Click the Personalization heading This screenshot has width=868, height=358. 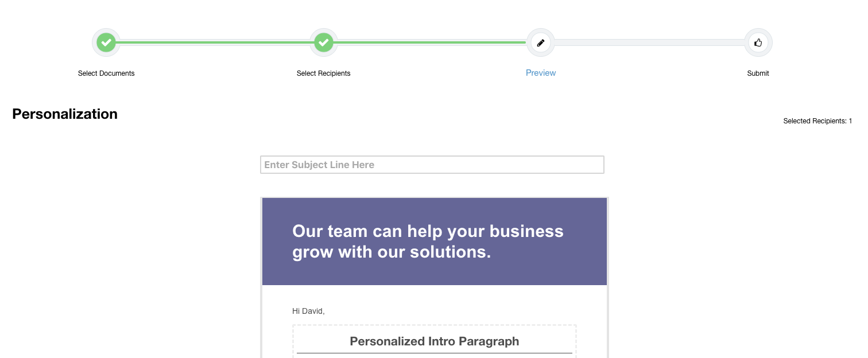[65, 114]
